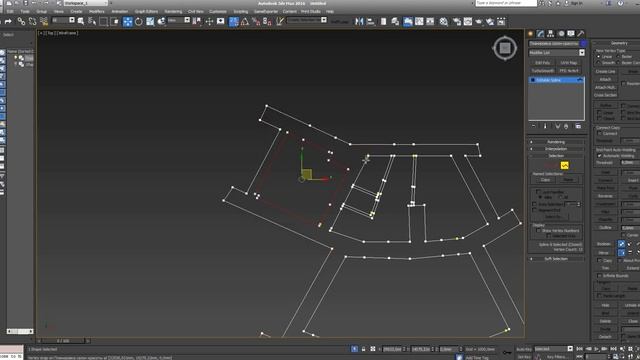640x360 pixels.
Task: Open the Modifiers menu
Action: pos(97,11)
